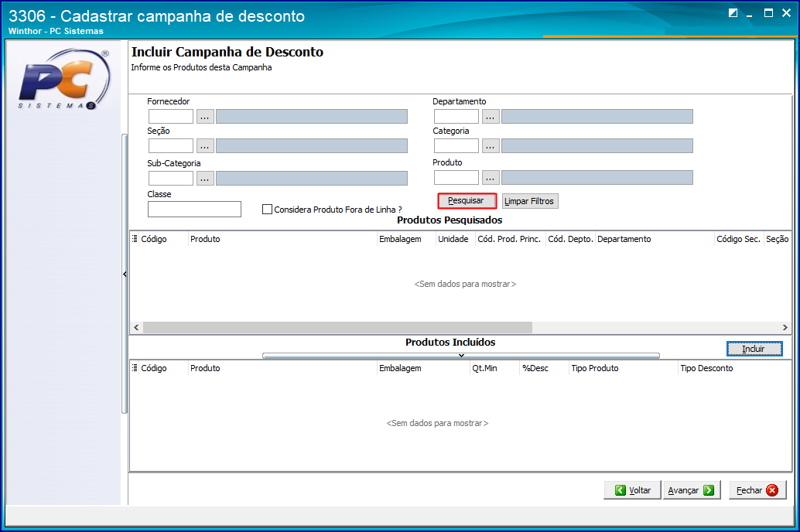Viewport: 800px width, 532px height.
Task: Click the Seção column header in grid
Action: click(x=777, y=239)
